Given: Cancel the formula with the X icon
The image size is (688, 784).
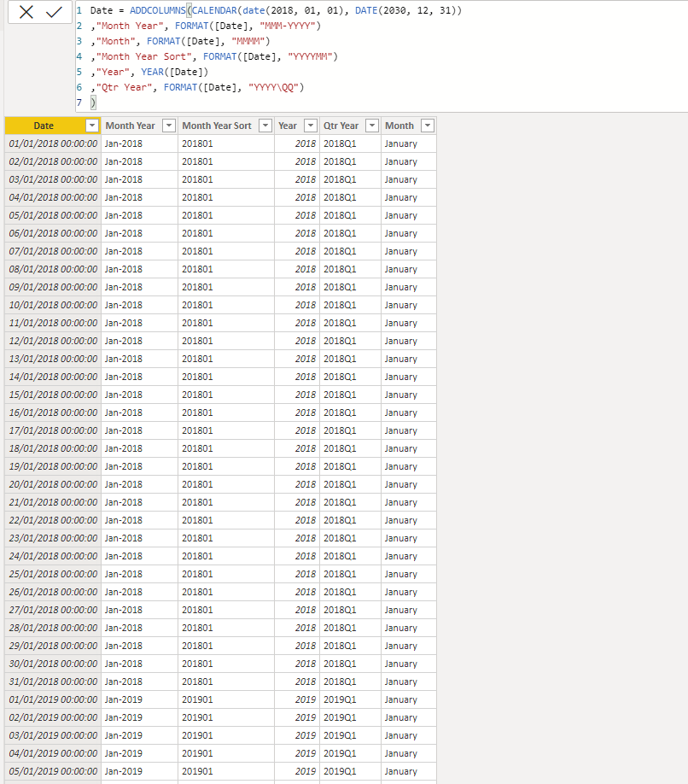Looking at the screenshot, I should (26, 12).
